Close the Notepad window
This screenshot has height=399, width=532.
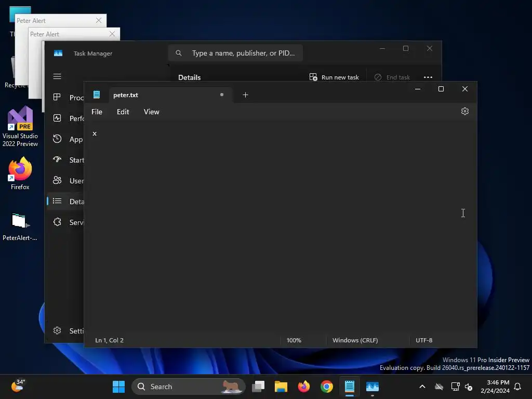465,89
